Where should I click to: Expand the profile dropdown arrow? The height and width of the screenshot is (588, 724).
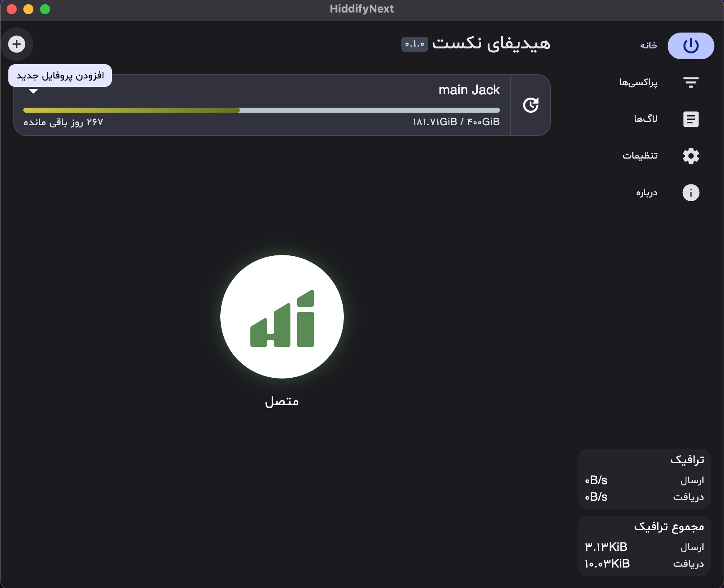pyautogui.click(x=33, y=91)
